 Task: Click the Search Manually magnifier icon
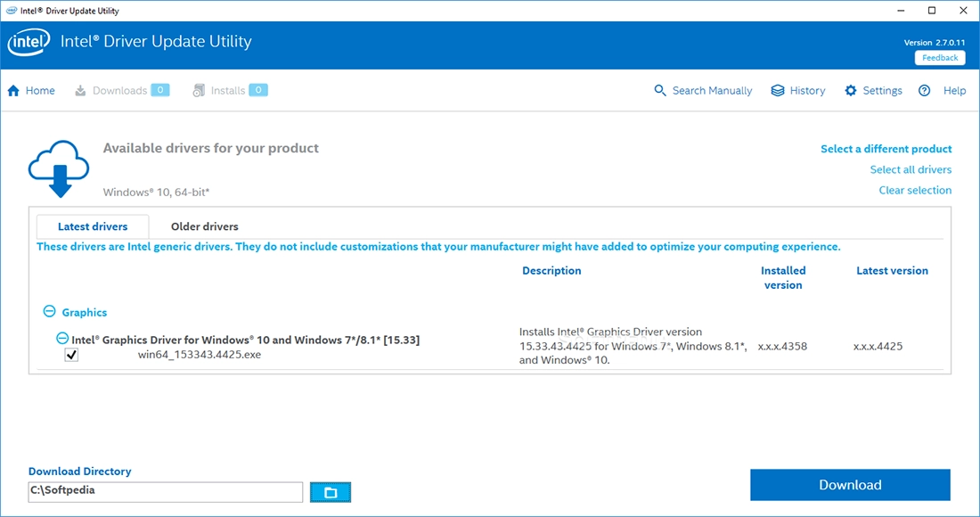click(660, 90)
